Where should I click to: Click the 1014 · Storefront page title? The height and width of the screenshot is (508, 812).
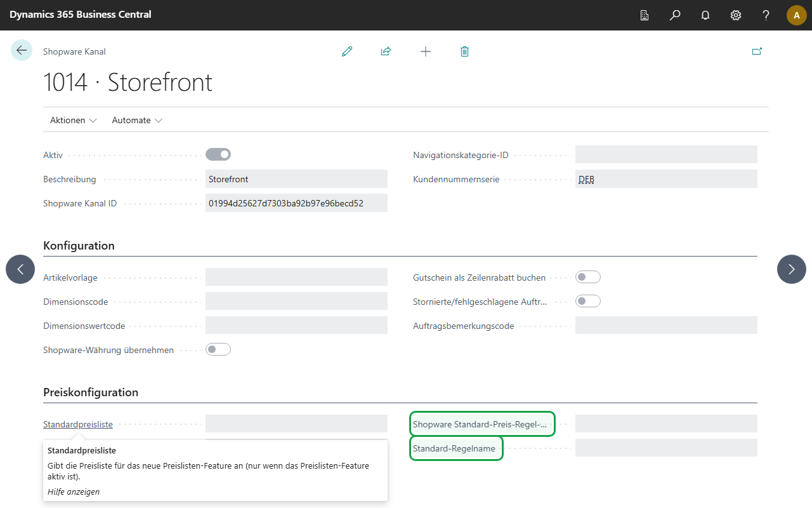(x=128, y=83)
